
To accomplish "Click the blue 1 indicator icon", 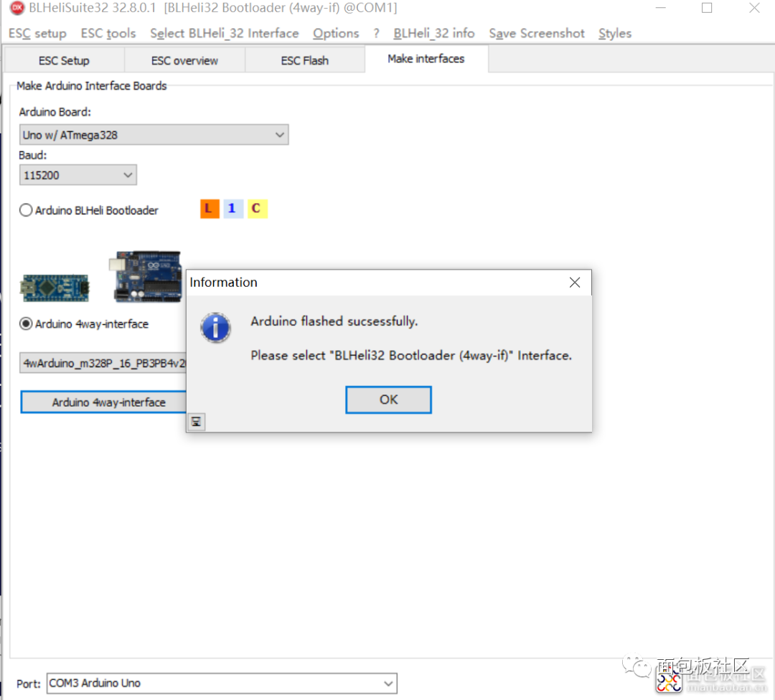I will [232, 209].
